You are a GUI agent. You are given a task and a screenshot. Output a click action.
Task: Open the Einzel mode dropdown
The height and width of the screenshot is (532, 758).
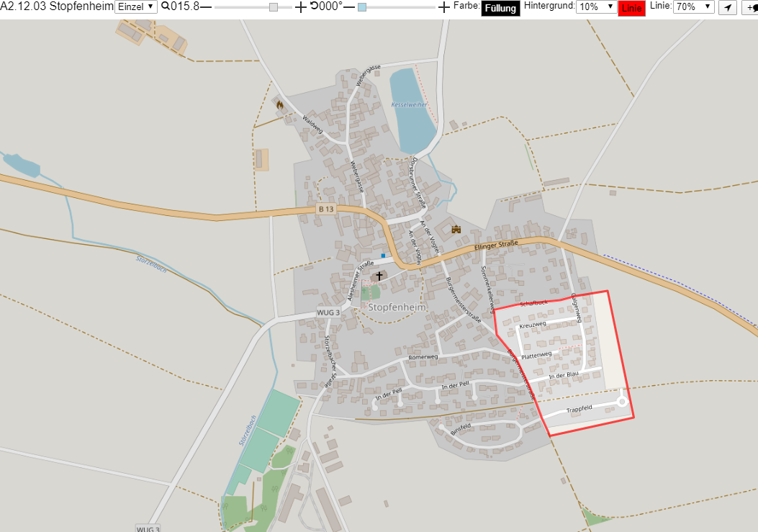point(136,6)
